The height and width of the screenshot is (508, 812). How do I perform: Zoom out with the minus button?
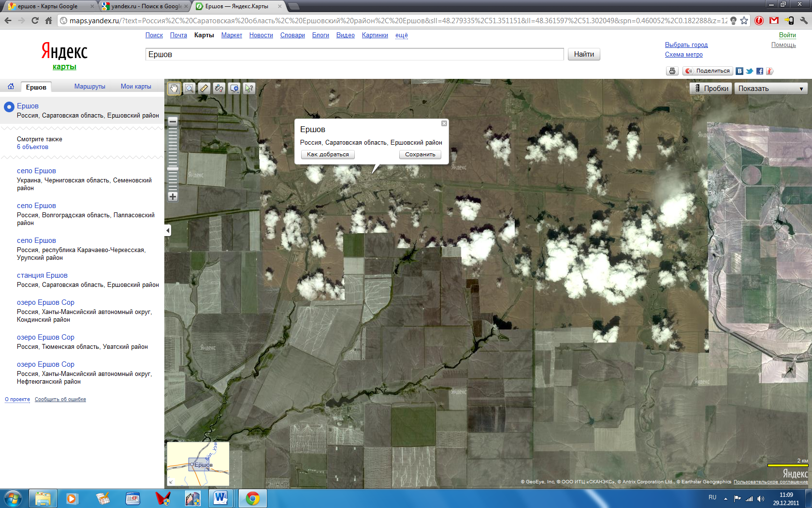point(173,121)
